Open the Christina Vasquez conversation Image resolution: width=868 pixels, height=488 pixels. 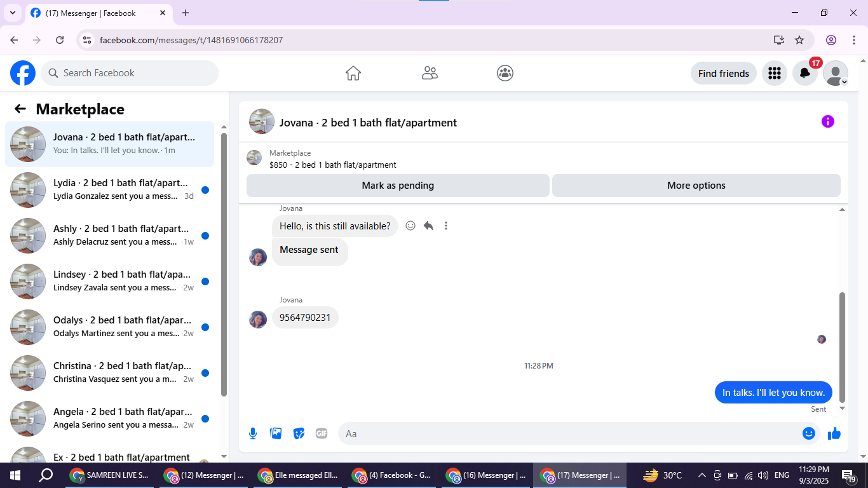(x=110, y=373)
